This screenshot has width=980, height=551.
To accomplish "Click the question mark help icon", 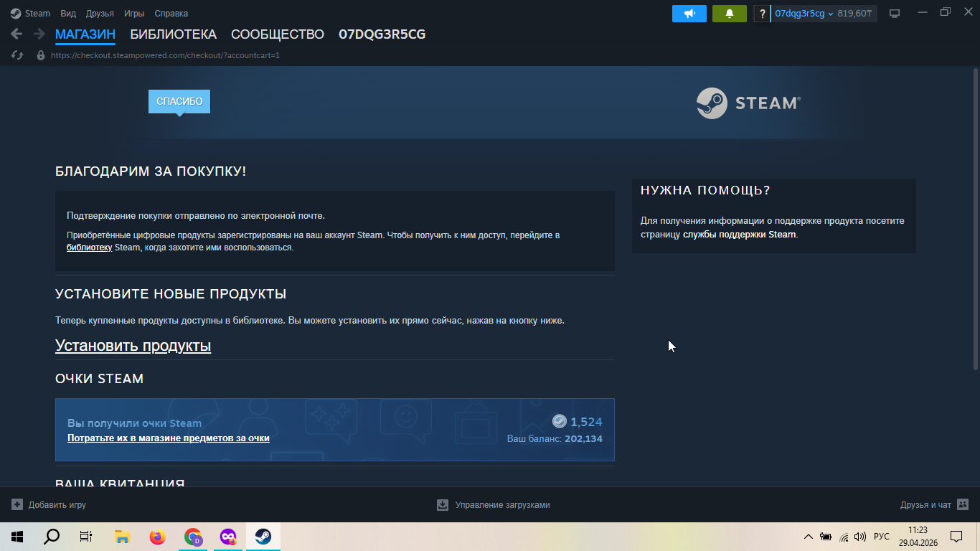I will click(761, 14).
